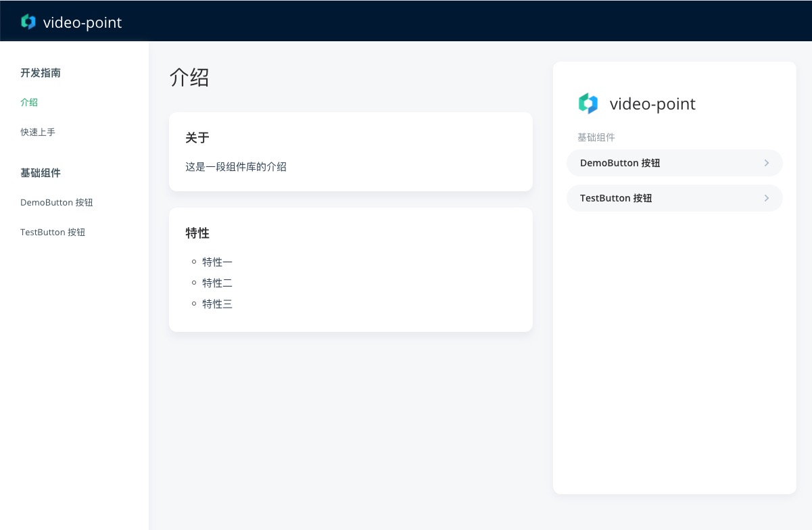
Task: Click the 特性三 list item
Action: pos(217,304)
